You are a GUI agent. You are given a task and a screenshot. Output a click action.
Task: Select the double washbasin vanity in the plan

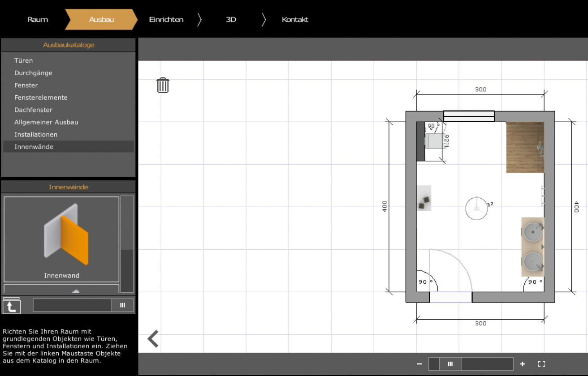[x=533, y=247]
